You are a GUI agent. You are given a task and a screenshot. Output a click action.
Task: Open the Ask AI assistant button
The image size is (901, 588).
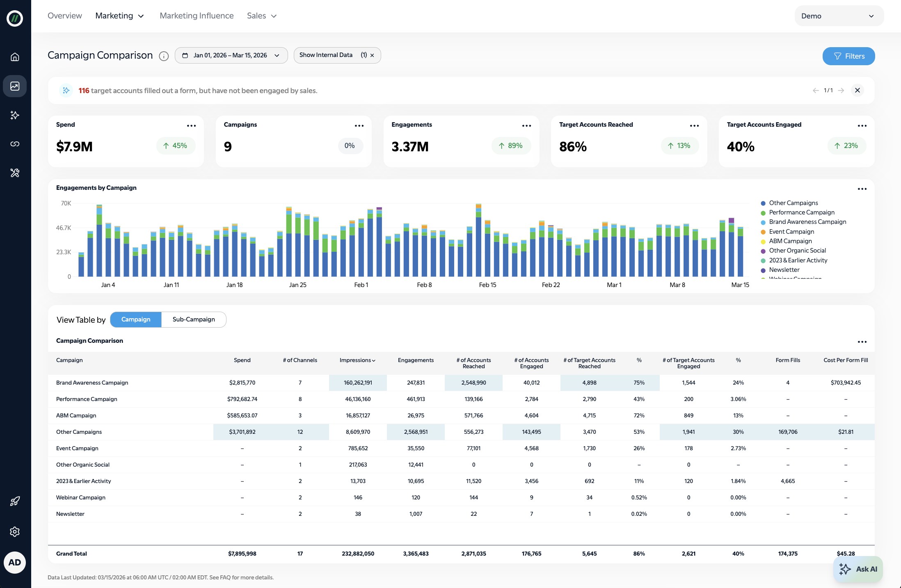858,569
